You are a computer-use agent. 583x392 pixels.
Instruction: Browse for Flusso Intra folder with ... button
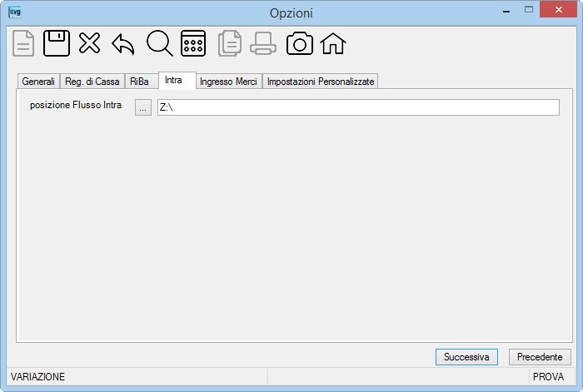click(143, 107)
